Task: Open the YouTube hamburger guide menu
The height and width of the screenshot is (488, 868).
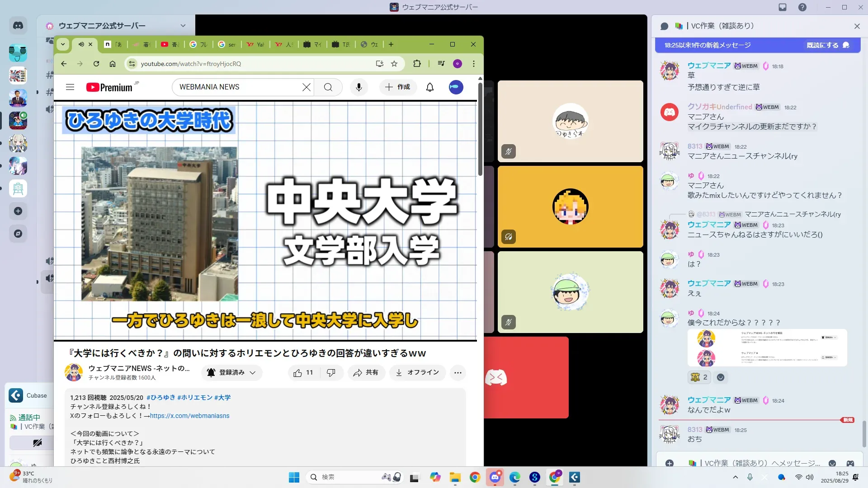Action: coord(70,87)
